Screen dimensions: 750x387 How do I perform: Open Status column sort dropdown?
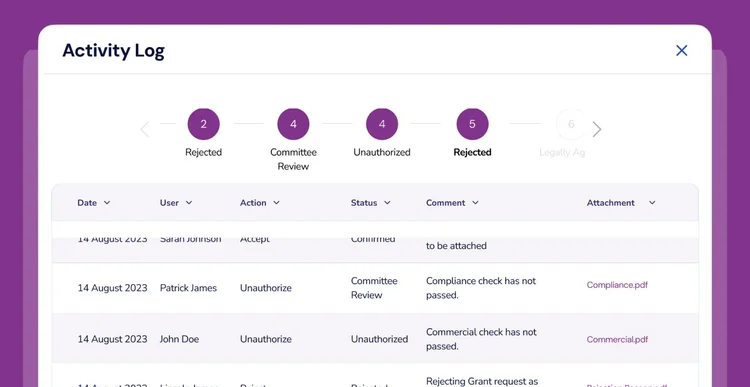387,203
